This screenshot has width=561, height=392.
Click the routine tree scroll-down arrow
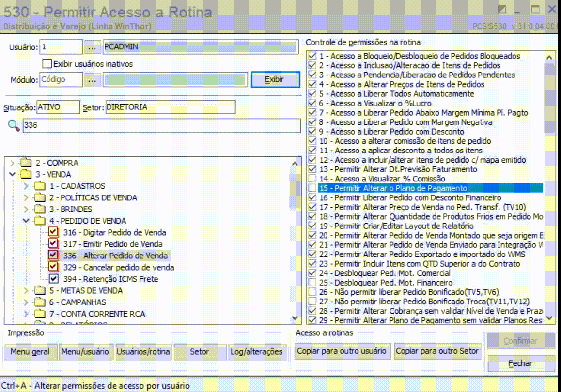[295, 317]
